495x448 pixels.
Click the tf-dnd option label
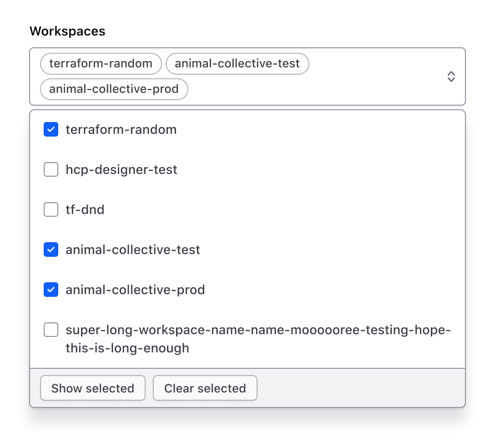(x=85, y=209)
